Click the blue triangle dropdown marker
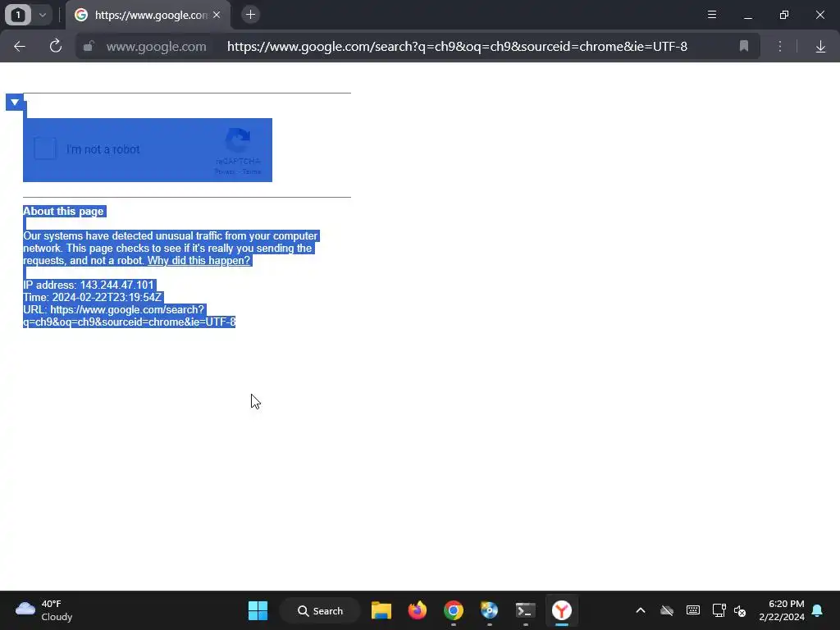The image size is (840, 630). pyautogui.click(x=15, y=102)
